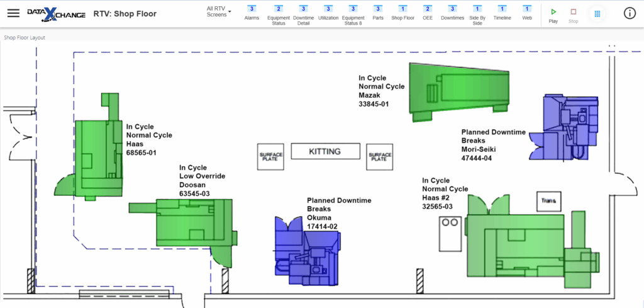Select the Shop Floor screen tab
The image size is (644, 308).
click(402, 13)
